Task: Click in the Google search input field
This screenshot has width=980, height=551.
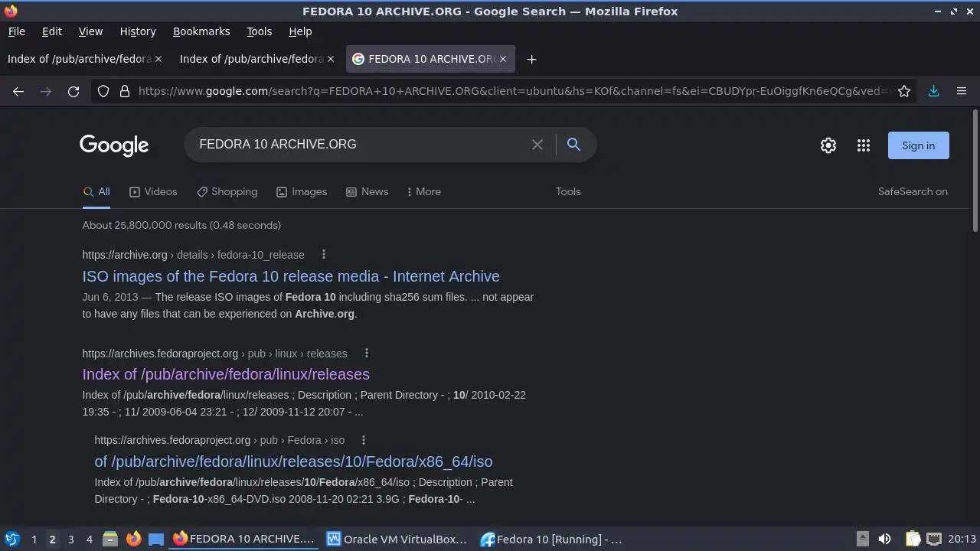Action: [x=360, y=144]
